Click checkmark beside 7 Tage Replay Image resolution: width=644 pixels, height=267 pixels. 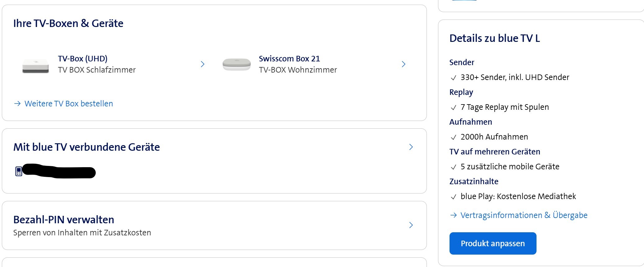(x=454, y=108)
